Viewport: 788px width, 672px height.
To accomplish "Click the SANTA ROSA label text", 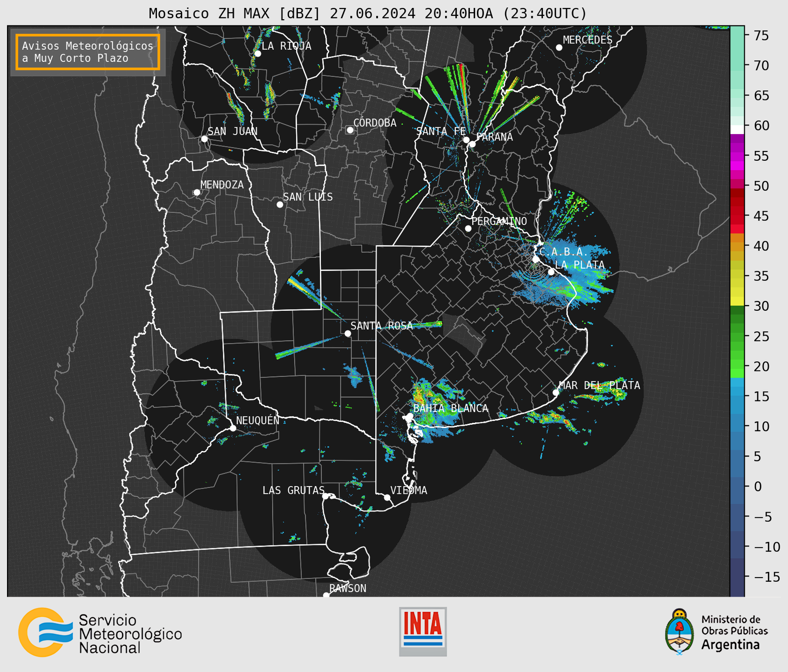I will tap(382, 326).
